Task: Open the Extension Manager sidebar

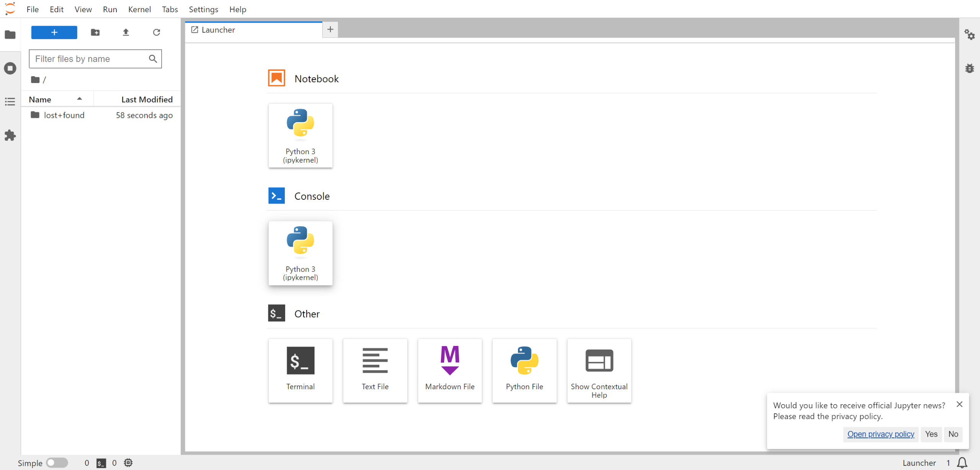Action: coord(10,135)
